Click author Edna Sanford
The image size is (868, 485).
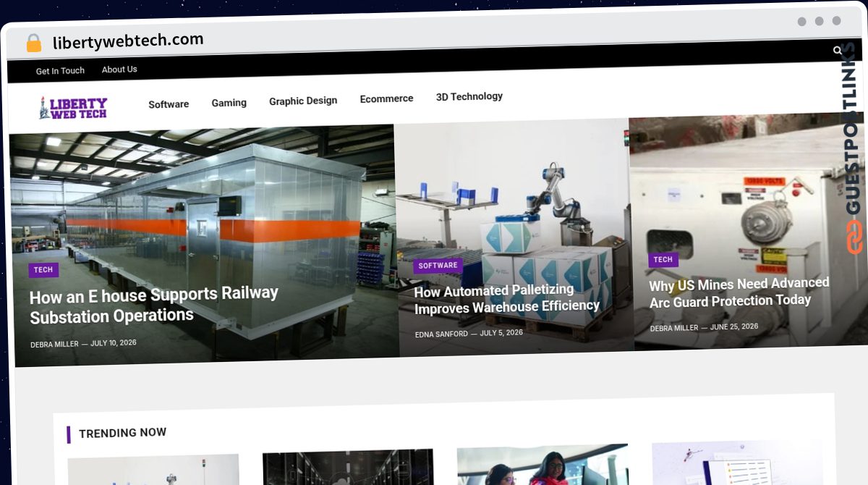tap(441, 334)
